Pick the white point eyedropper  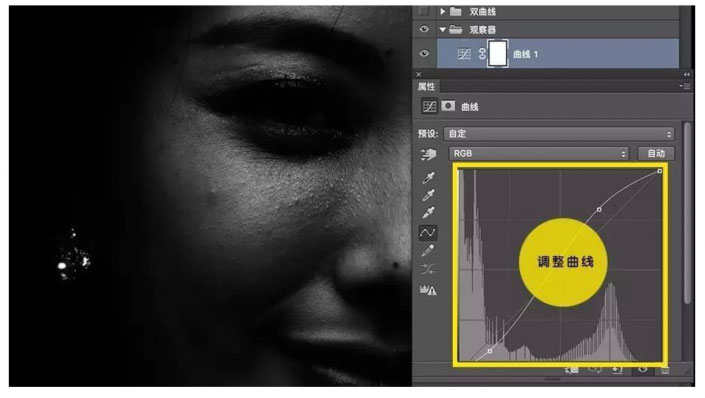(428, 212)
